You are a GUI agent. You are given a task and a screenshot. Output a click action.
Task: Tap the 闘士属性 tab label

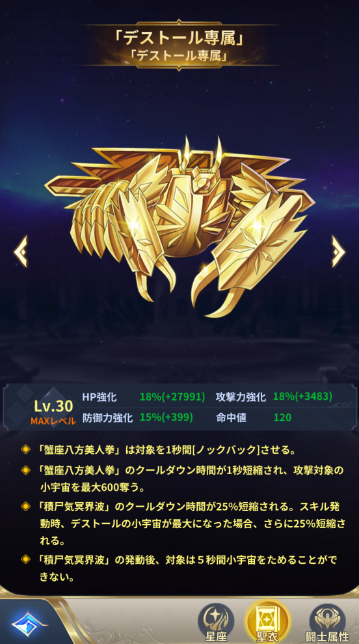(x=328, y=637)
